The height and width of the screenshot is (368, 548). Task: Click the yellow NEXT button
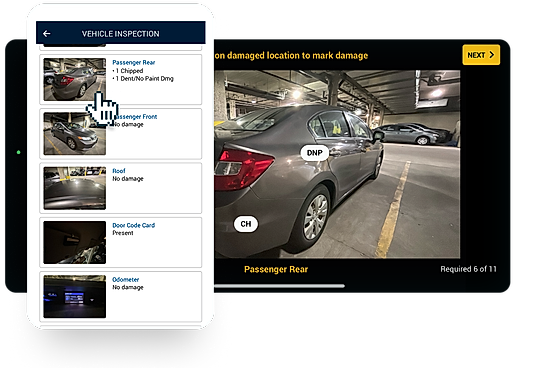pyautogui.click(x=481, y=55)
